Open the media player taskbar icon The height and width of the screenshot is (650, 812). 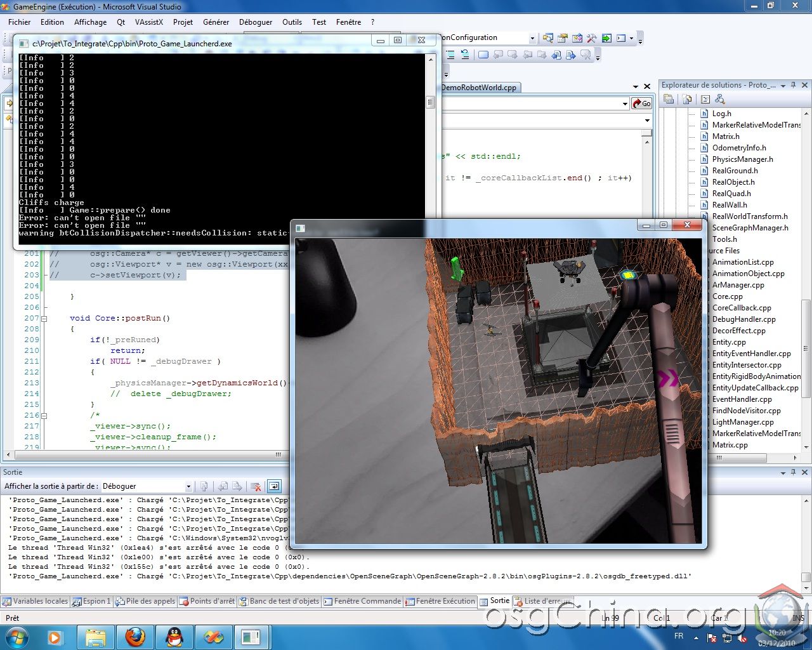pyautogui.click(x=55, y=637)
